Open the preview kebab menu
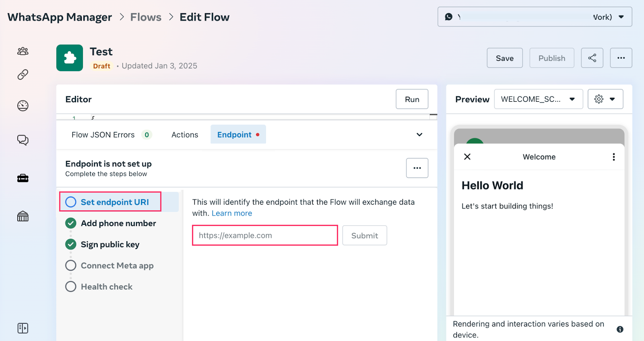Viewport: 644px width, 341px height. (614, 157)
